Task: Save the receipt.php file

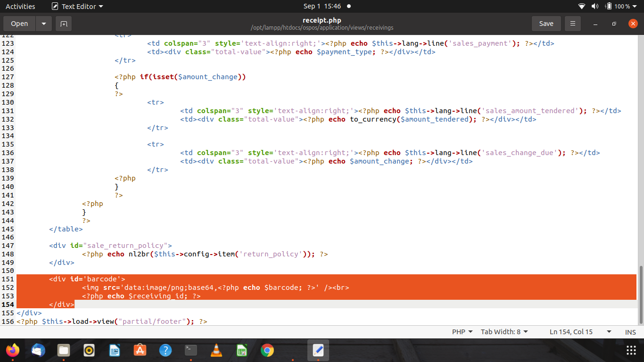Action: coord(546,23)
